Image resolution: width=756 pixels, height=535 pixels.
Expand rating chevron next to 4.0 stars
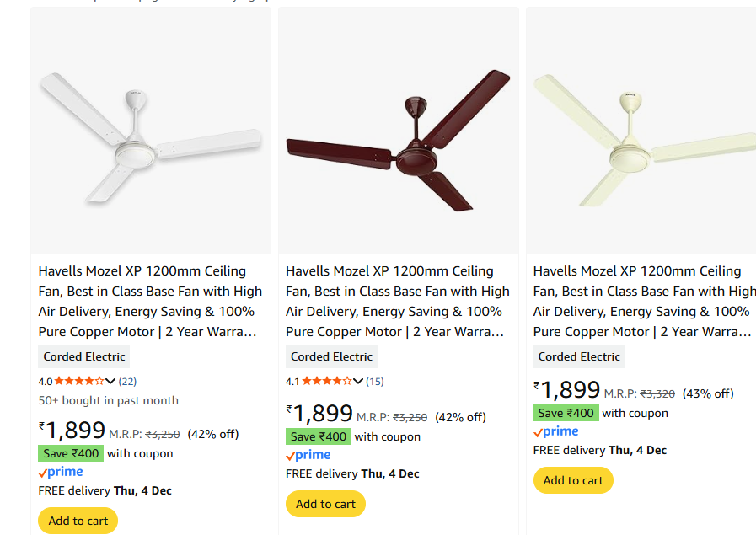point(110,381)
